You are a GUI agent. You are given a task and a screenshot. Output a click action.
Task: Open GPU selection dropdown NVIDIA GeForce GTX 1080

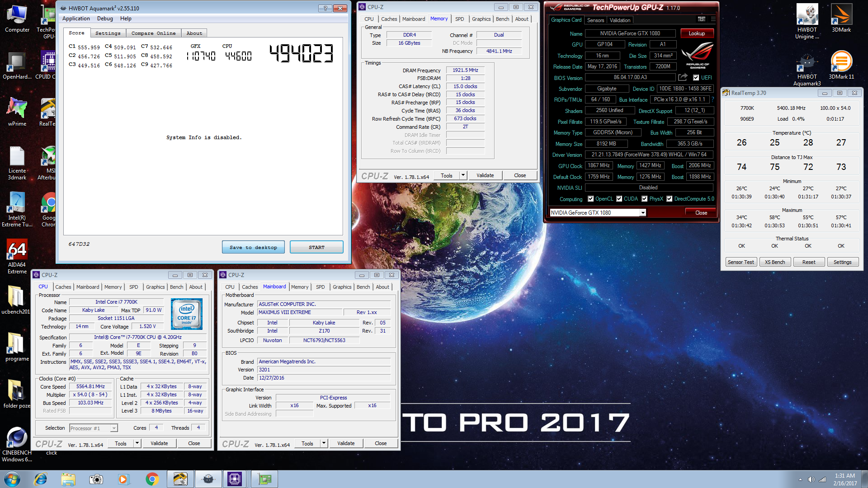pyautogui.click(x=598, y=212)
